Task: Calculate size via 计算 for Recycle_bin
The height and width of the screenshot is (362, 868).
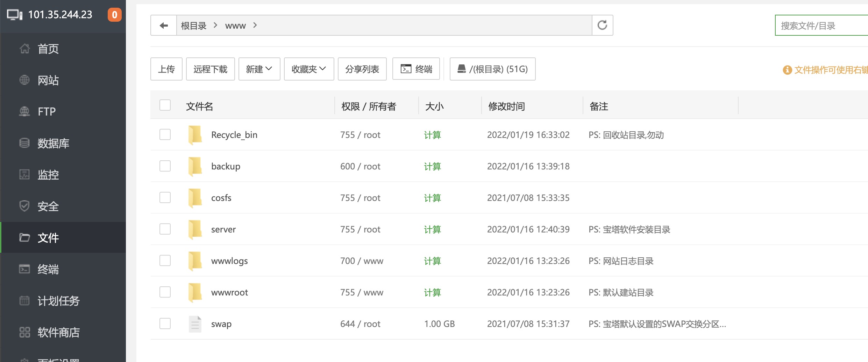Action: pos(432,135)
